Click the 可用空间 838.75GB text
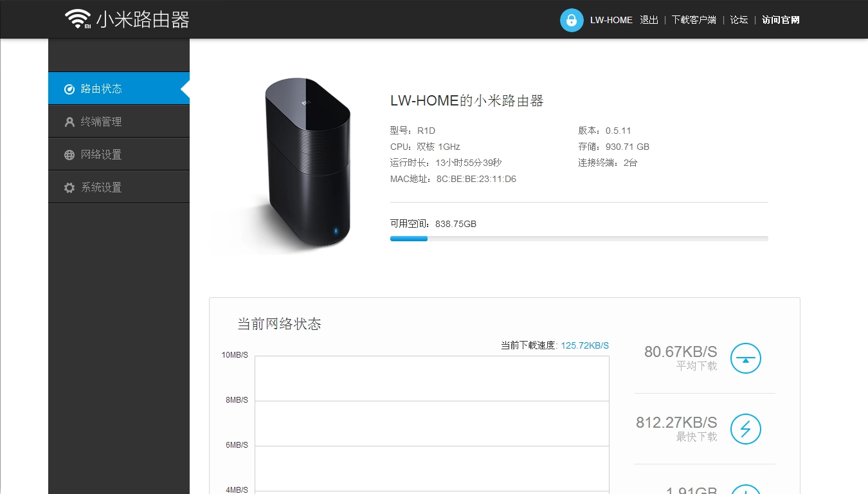The image size is (868, 494). pos(433,224)
